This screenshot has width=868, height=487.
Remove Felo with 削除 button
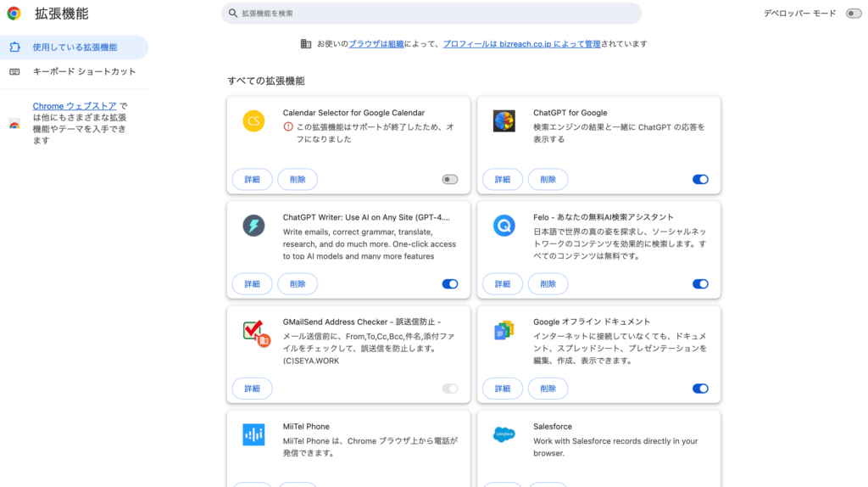[x=548, y=284]
